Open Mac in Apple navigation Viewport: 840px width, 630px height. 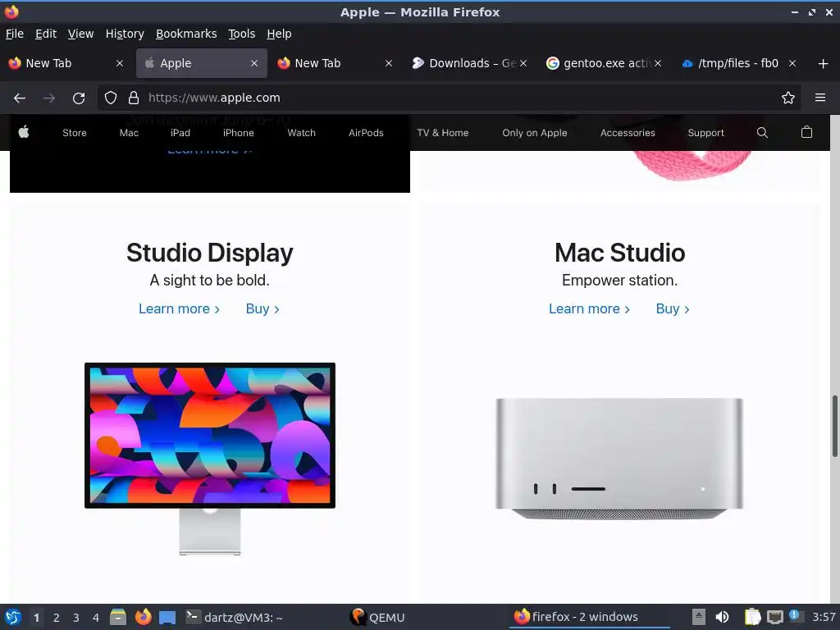tap(129, 133)
